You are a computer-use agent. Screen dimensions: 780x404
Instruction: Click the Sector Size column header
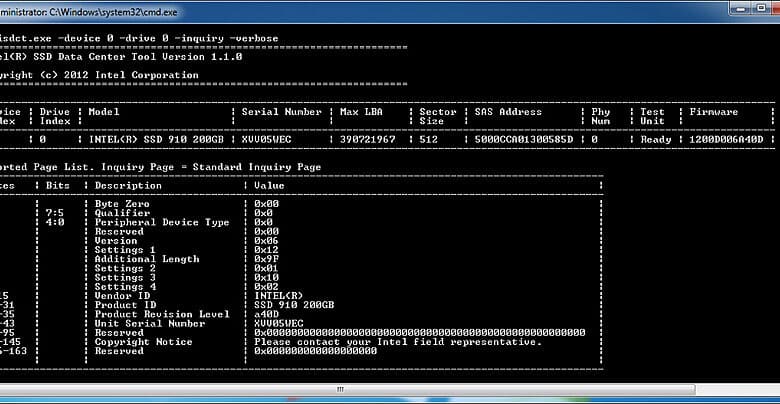438,116
